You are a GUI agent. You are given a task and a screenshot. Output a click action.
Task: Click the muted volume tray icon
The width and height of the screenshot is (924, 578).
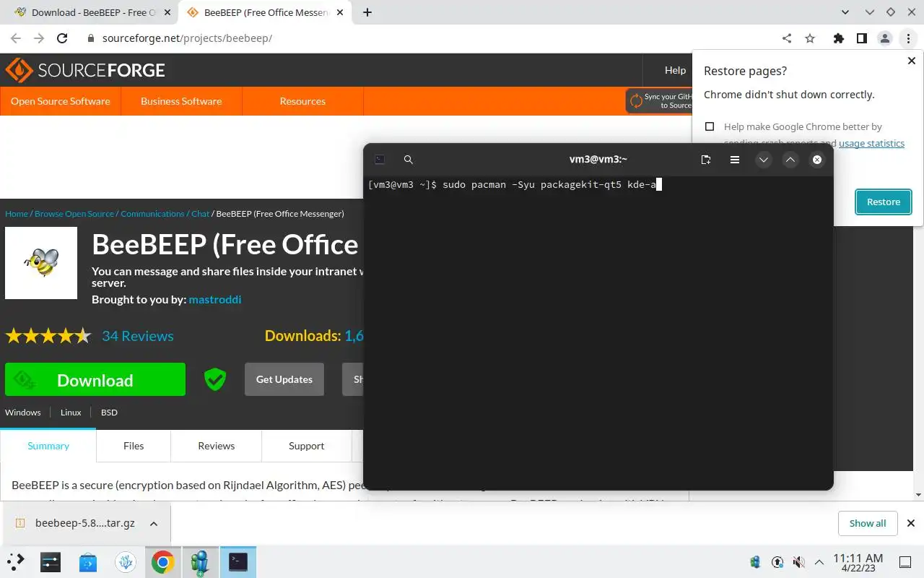(798, 561)
